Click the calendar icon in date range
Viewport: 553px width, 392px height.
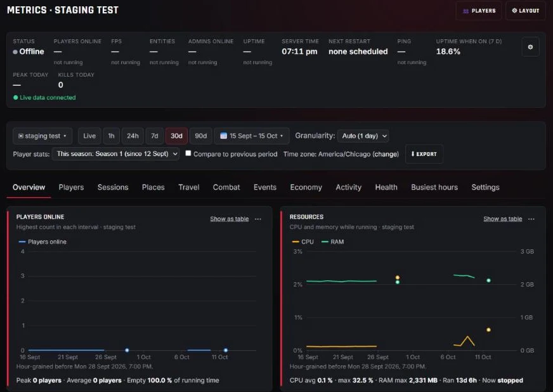point(223,136)
